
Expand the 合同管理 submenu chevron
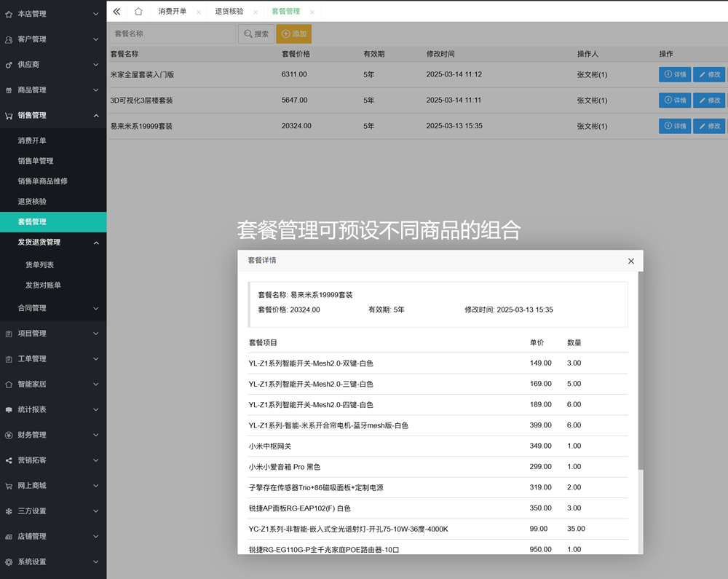pos(95,308)
